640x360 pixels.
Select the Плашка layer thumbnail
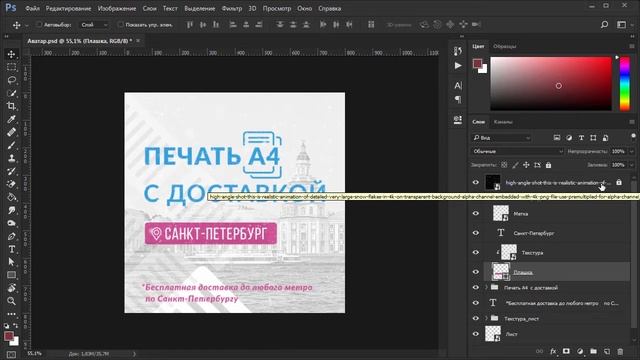pos(501,272)
